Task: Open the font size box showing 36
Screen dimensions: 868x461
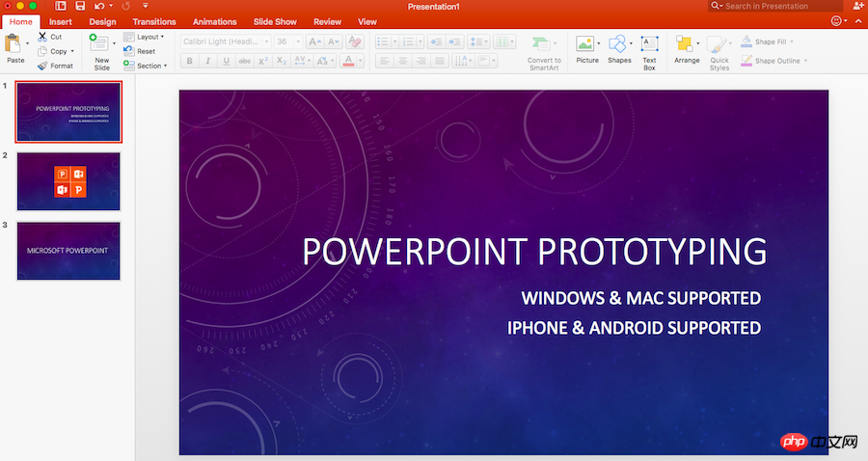Action: (x=288, y=41)
